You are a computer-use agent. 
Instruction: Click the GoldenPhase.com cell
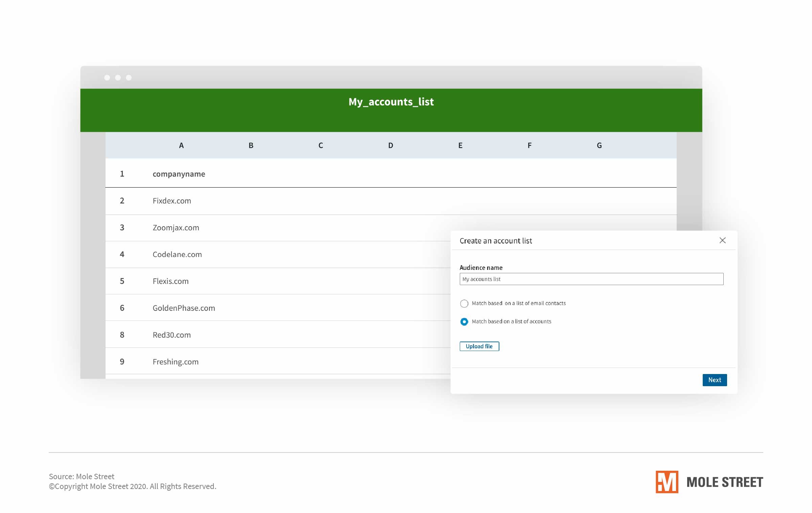184,308
